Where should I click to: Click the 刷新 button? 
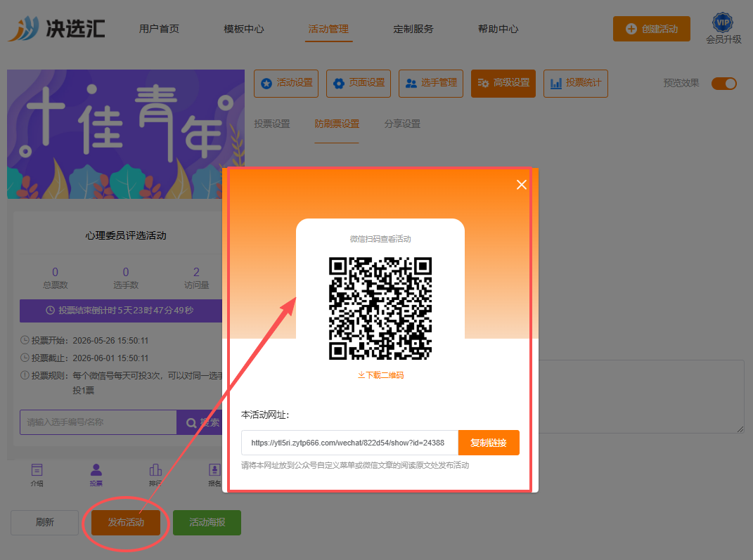tap(45, 523)
